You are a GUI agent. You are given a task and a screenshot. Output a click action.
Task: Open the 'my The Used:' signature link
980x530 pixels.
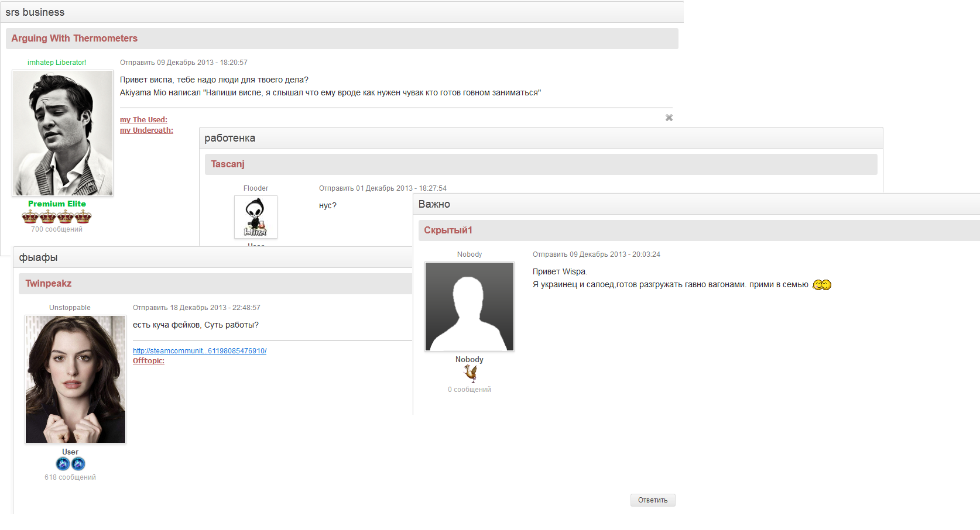[x=143, y=120]
